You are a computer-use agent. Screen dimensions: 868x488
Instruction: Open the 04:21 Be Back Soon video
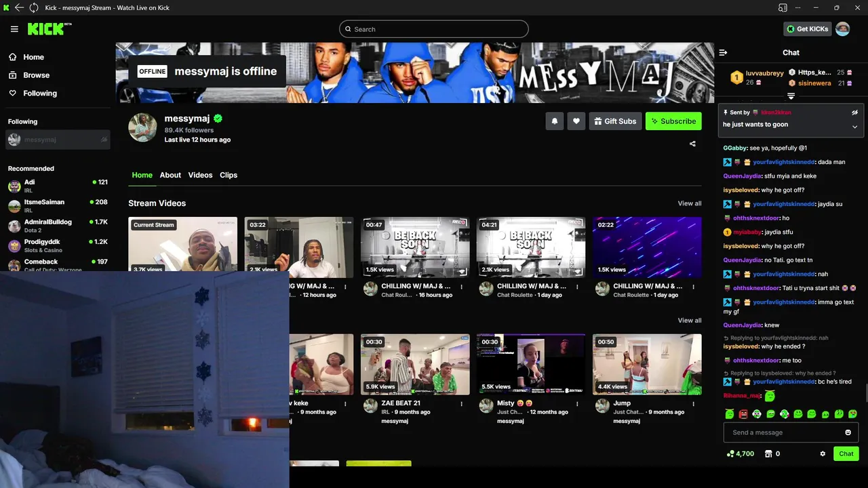[x=531, y=247]
